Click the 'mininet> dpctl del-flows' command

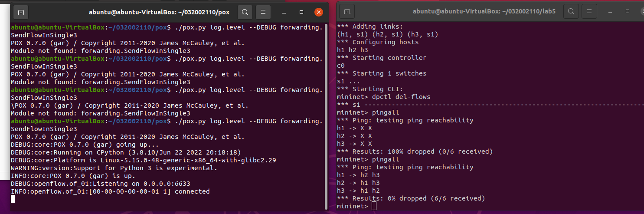pos(384,97)
